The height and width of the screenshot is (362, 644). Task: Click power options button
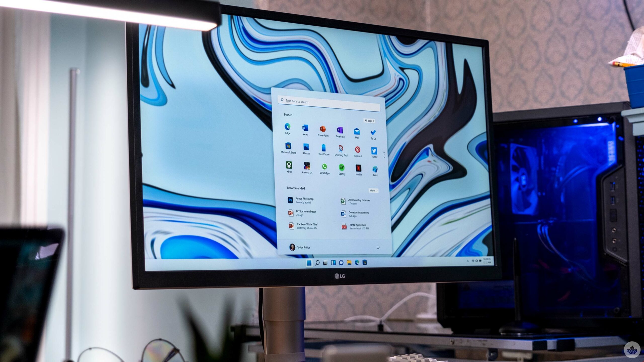[378, 247]
